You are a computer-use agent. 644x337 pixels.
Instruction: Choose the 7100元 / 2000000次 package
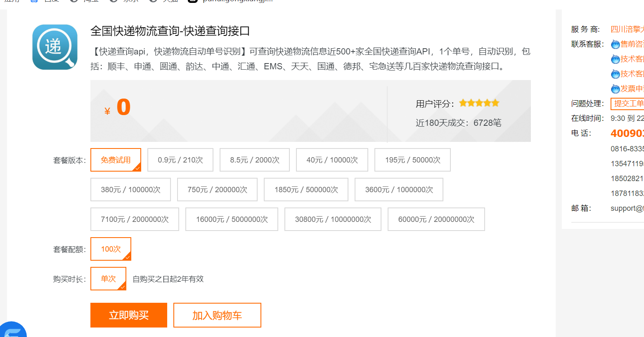(x=135, y=219)
